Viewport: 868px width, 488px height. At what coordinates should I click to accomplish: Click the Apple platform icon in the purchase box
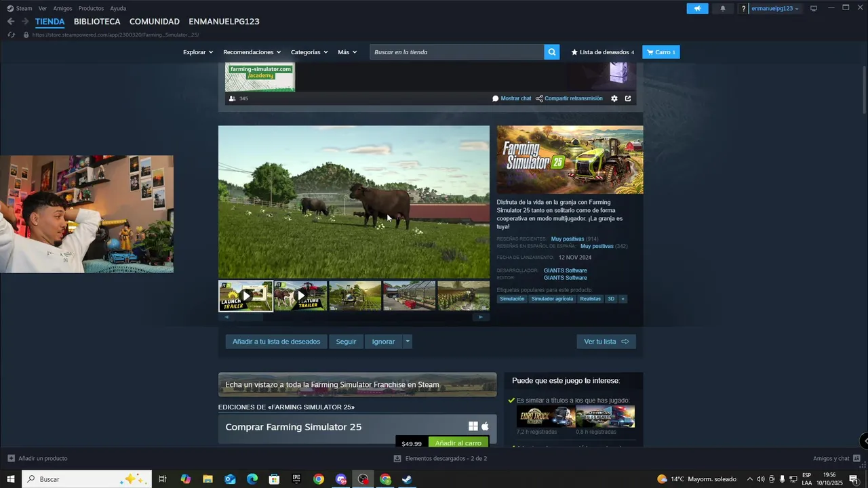485,426
